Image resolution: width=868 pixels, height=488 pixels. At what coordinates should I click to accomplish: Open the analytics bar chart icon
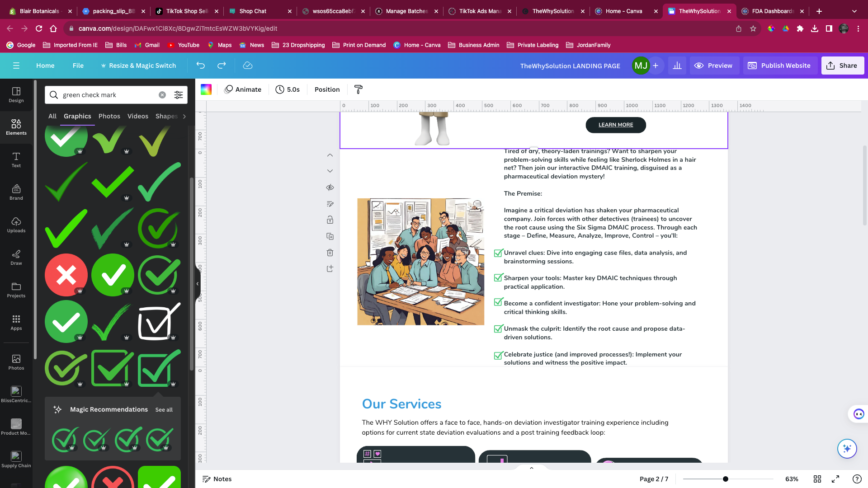pyautogui.click(x=677, y=66)
